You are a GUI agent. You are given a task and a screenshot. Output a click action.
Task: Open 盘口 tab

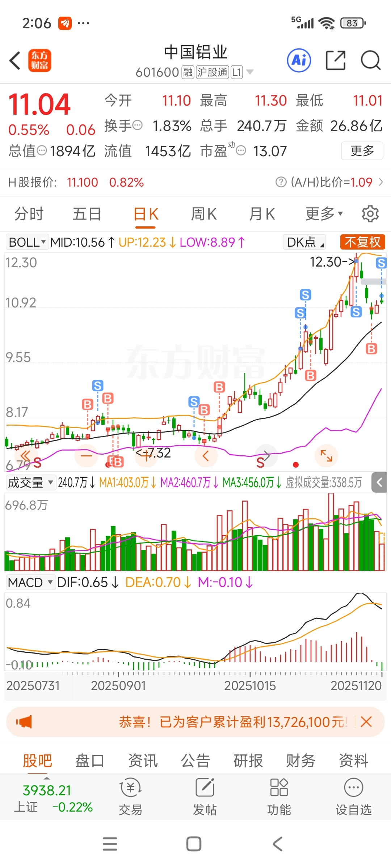point(90,761)
